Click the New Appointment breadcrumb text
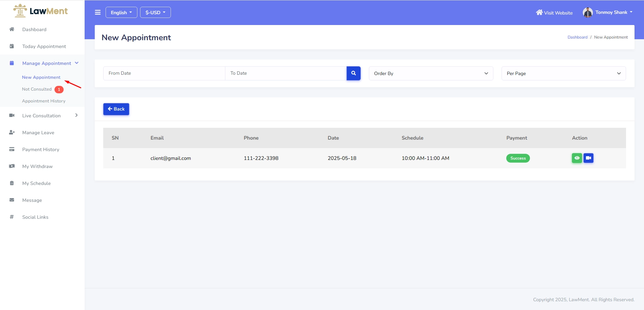 point(611,37)
